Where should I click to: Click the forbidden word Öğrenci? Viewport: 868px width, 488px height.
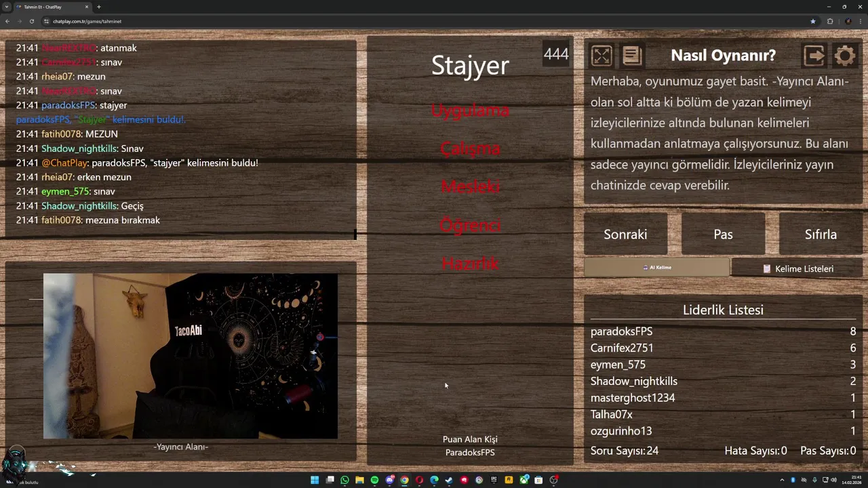pyautogui.click(x=470, y=225)
